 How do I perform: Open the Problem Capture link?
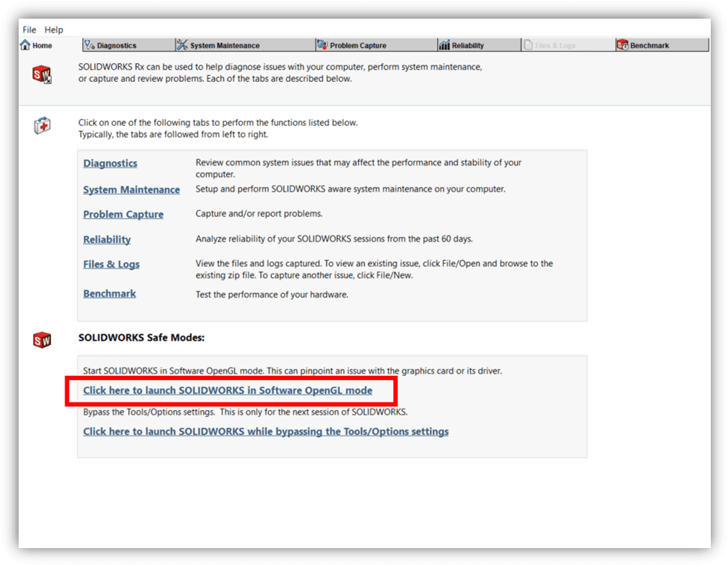click(x=123, y=214)
